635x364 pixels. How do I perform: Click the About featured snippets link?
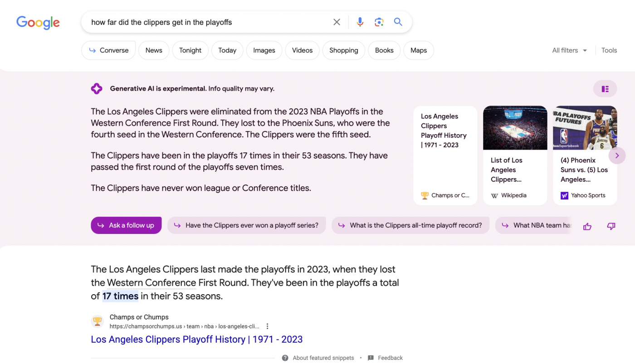coord(323,358)
